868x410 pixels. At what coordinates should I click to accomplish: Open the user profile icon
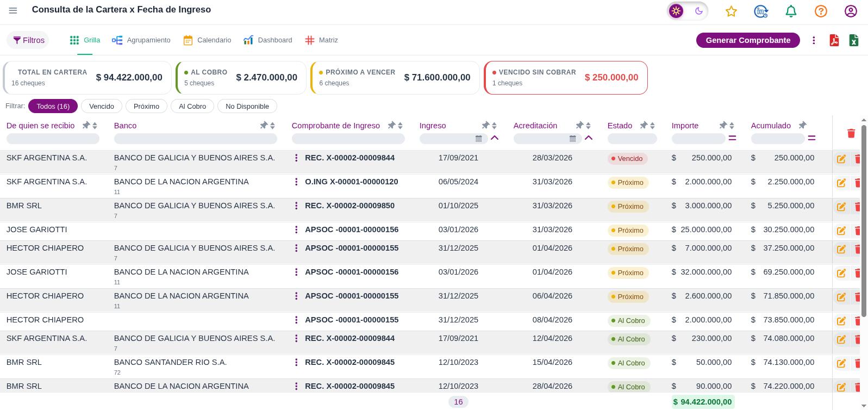(851, 11)
